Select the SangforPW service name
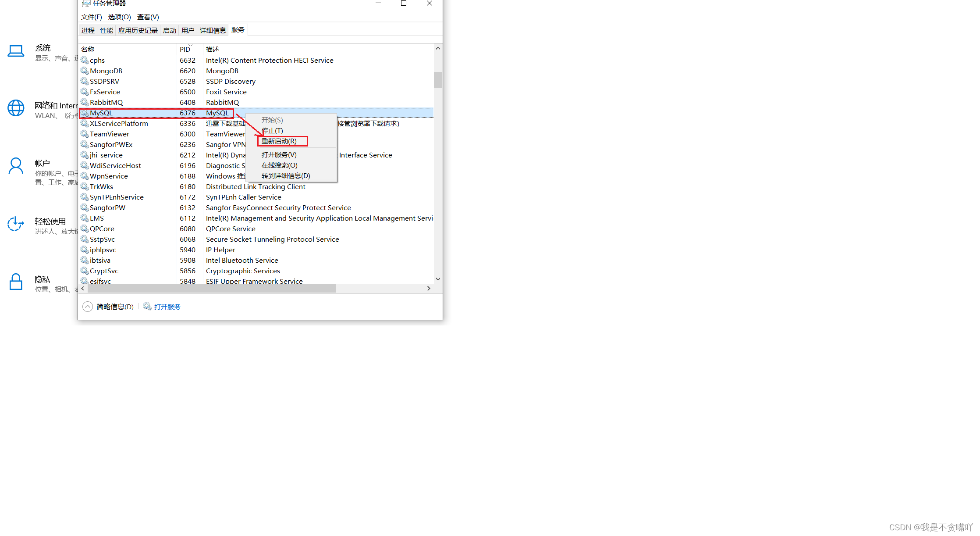 (107, 207)
